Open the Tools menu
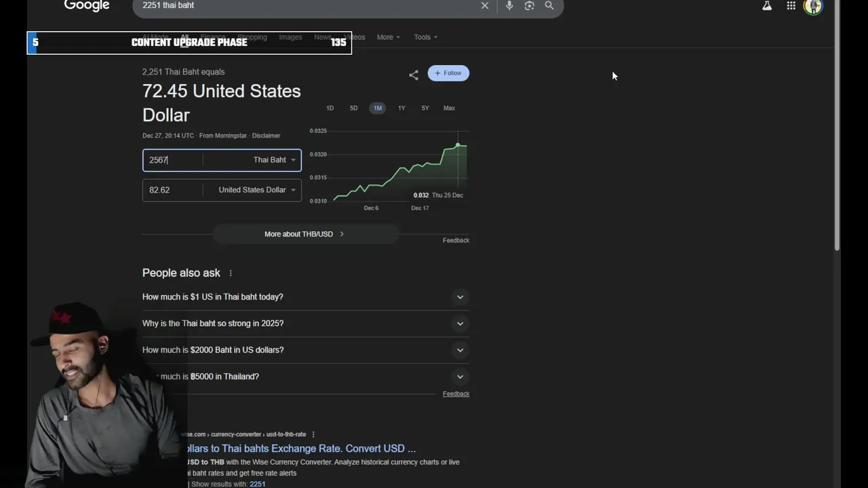This screenshot has height=488, width=868. [425, 37]
